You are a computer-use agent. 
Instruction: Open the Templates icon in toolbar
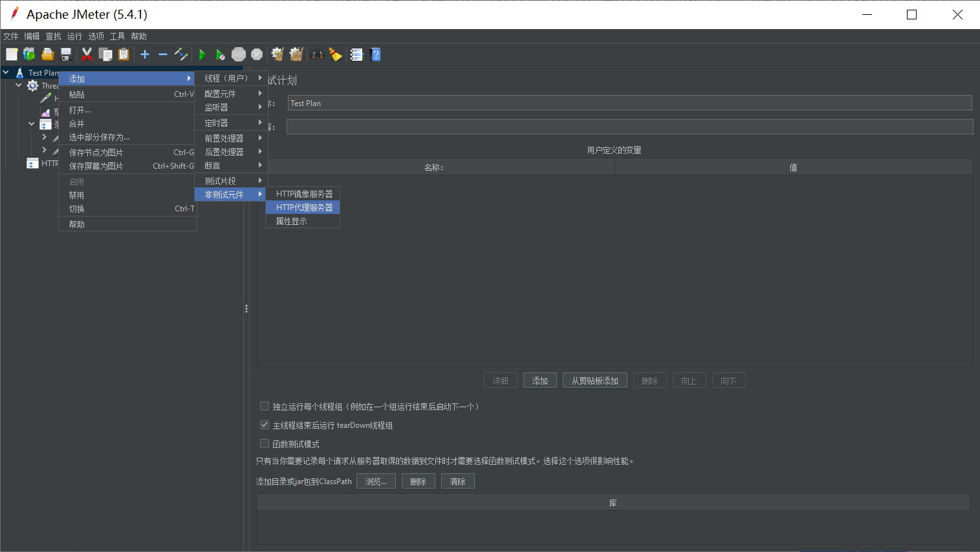point(29,54)
